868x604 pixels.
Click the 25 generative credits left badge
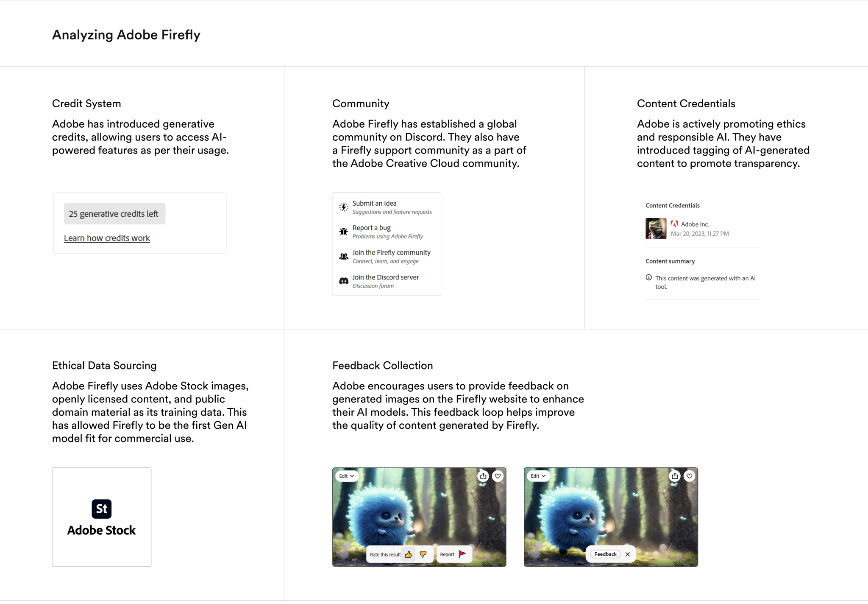[114, 214]
